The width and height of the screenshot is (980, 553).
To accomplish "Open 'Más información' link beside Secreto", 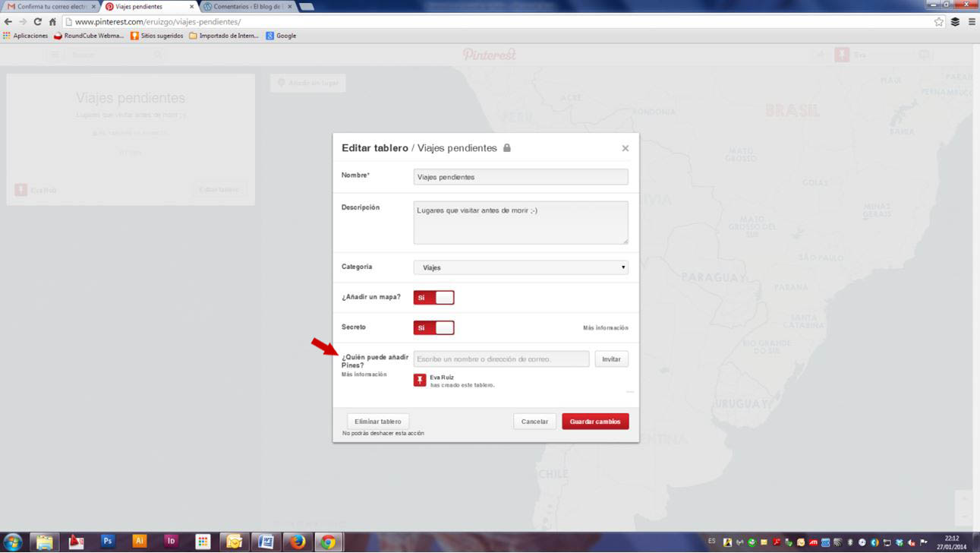I will [x=605, y=328].
